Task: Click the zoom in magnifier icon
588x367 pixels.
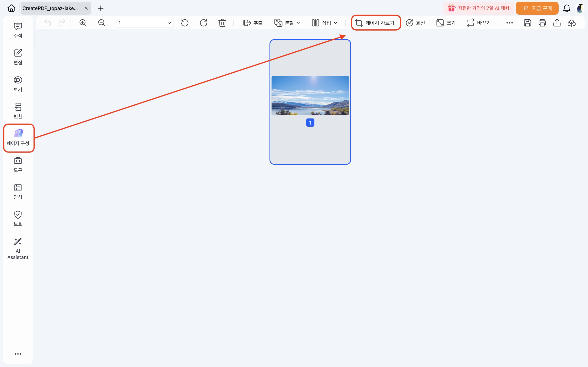Action: point(83,23)
